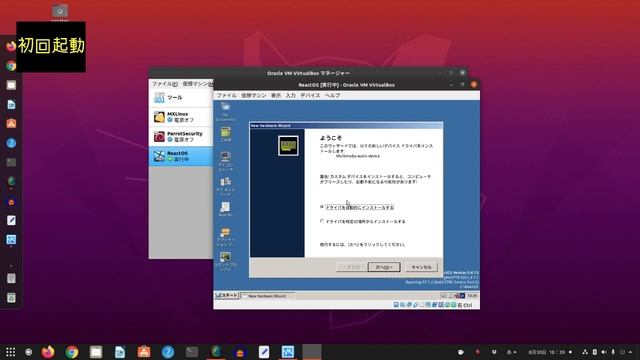Screen dimensions: 640x360
Task: Select the ReactOS virtual machine entry
Action: click(181, 156)
